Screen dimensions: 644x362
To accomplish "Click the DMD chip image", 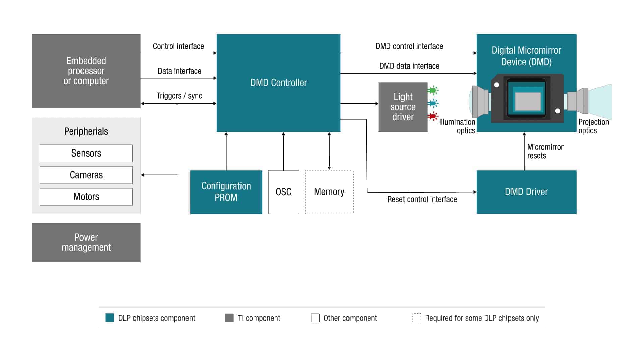I will [527, 99].
